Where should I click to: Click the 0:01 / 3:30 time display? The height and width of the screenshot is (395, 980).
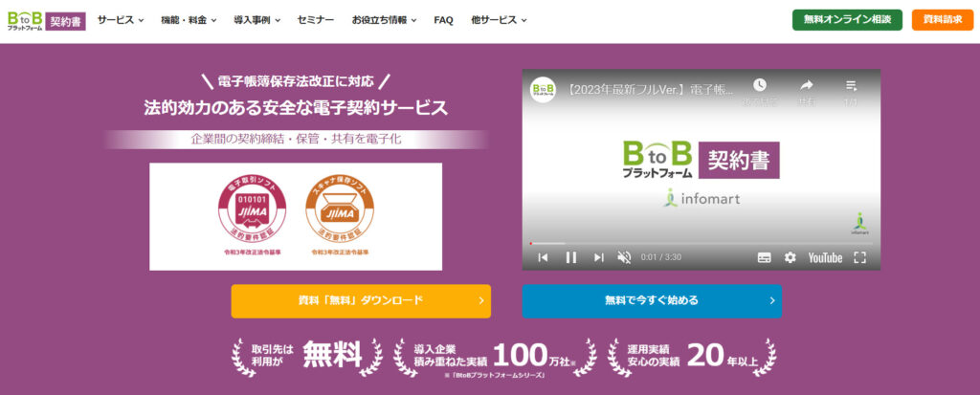pyautogui.click(x=661, y=257)
